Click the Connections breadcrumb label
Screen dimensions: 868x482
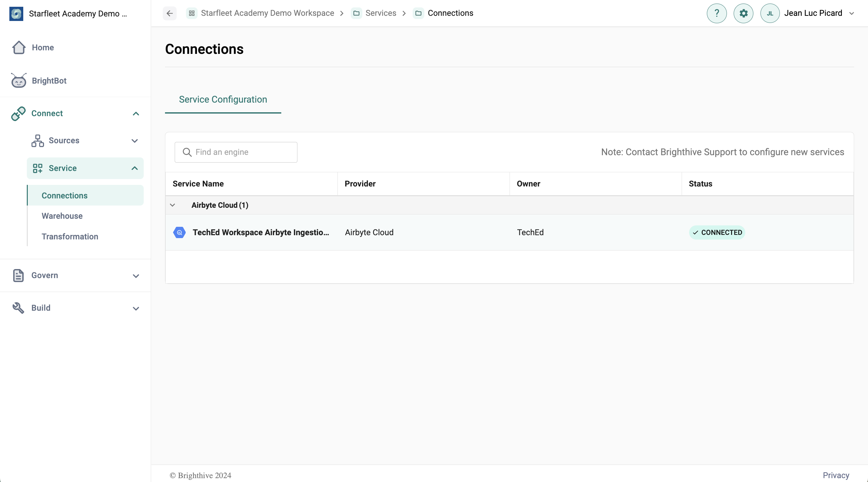click(450, 13)
